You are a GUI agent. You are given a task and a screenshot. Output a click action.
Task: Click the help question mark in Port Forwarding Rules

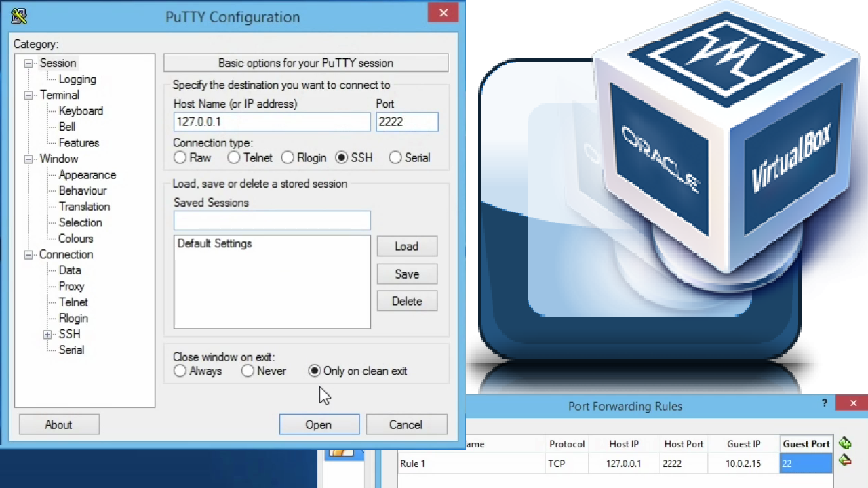click(x=825, y=403)
